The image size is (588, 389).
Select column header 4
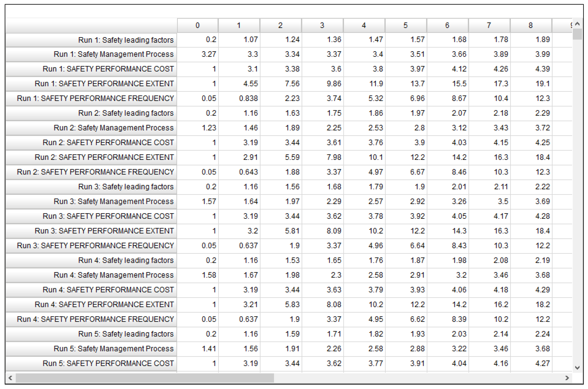[363, 25]
